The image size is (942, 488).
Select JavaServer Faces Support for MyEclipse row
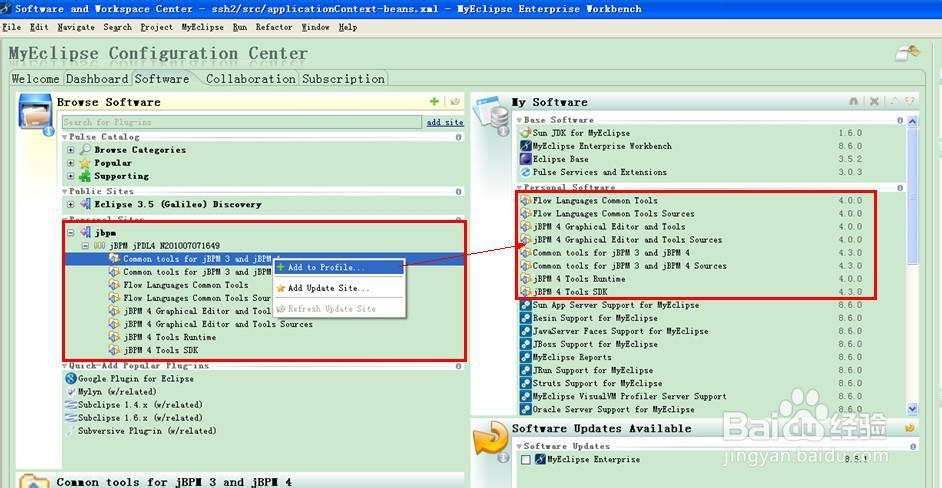620,331
